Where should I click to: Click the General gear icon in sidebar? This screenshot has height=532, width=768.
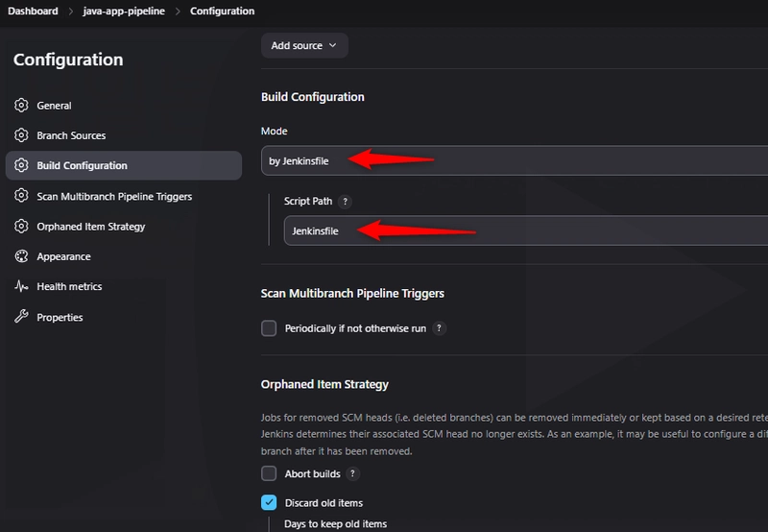[21, 106]
